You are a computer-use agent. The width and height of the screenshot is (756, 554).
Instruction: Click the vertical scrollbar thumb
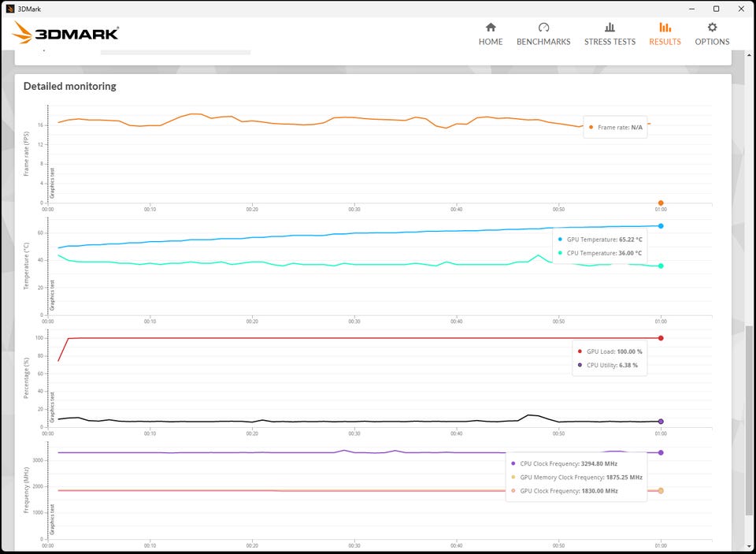[x=749, y=420]
